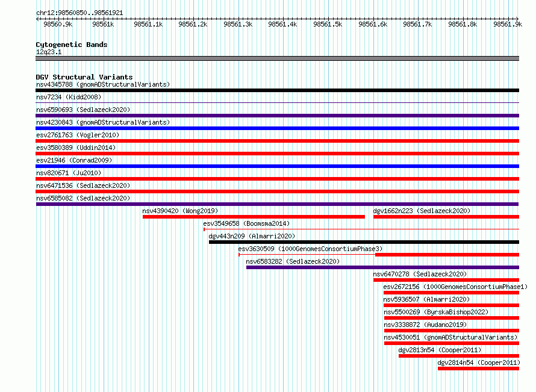Open variant label esv3580389 (Uddin2014)
Image resolution: width=536 pixels, height=392 pixels.
pos(76,148)
